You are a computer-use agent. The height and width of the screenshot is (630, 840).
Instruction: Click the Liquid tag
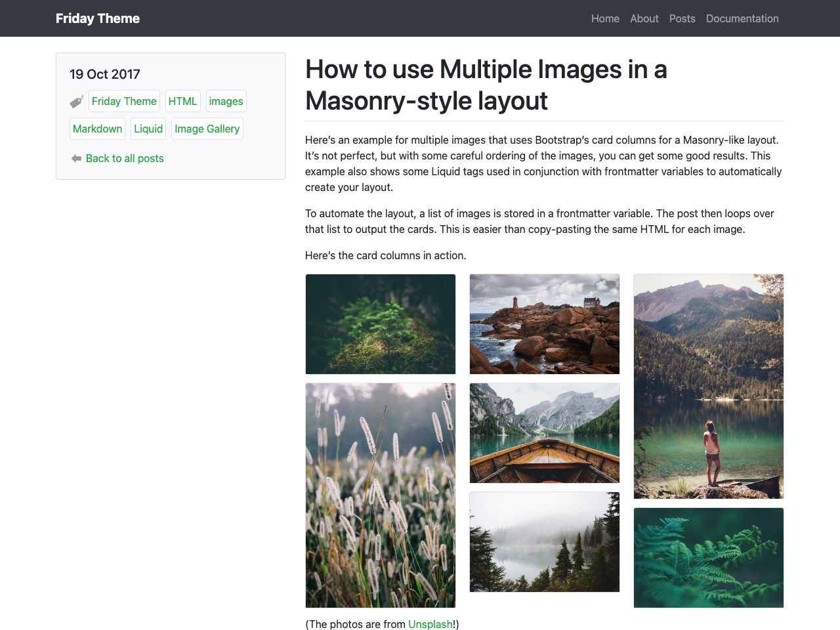[x=148, y=129]
